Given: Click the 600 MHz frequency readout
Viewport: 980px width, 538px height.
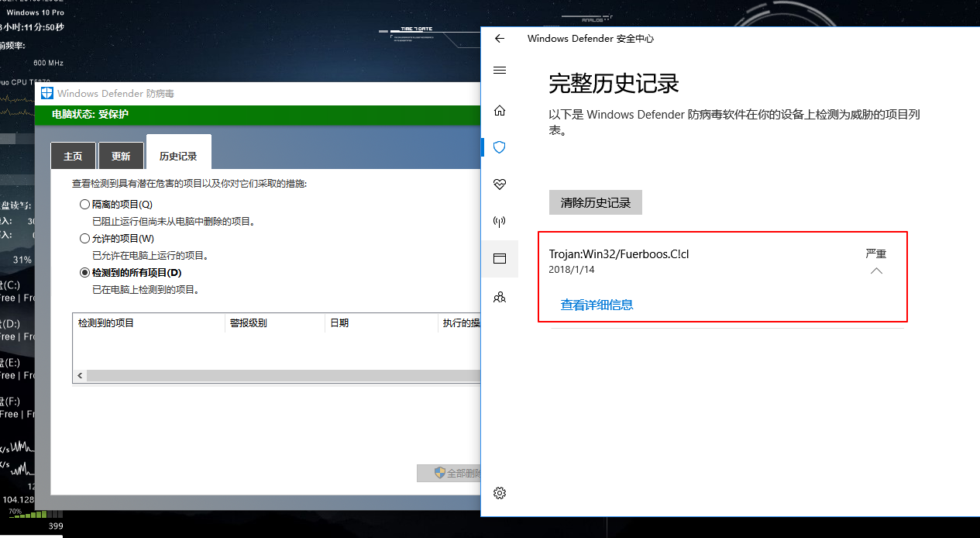Looking at the screenshot, I should (x=48, y=63).
